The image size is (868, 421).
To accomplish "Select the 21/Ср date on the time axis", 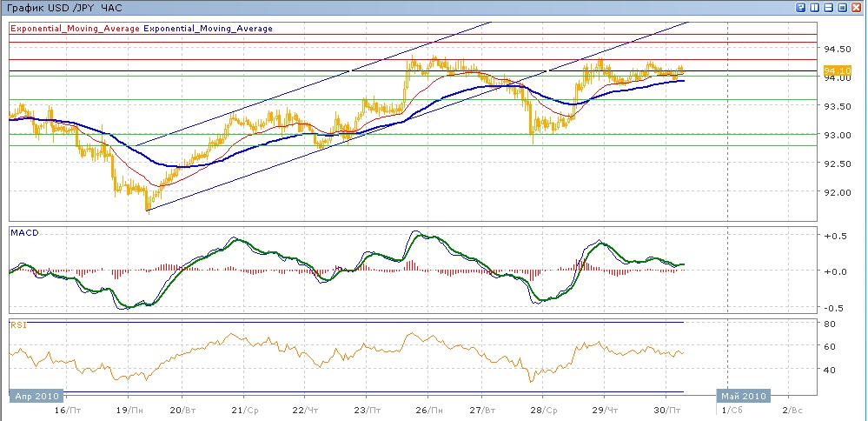I will click(245, 411).
